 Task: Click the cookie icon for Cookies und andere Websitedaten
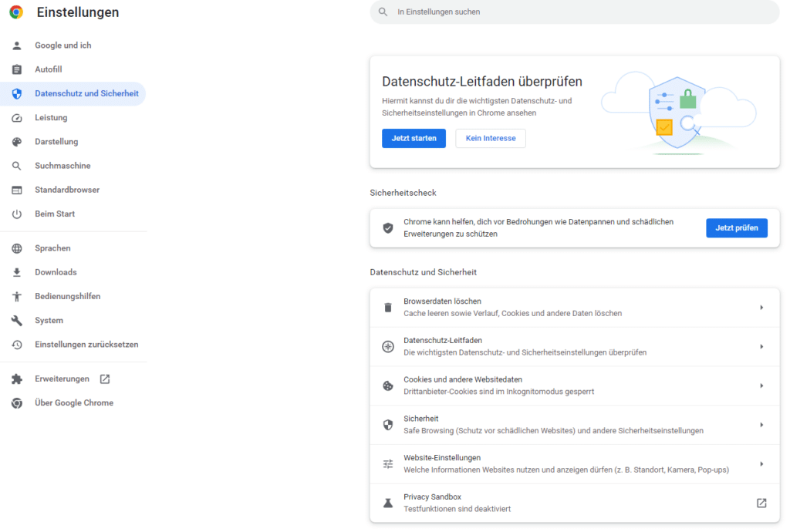pos(388,386)
